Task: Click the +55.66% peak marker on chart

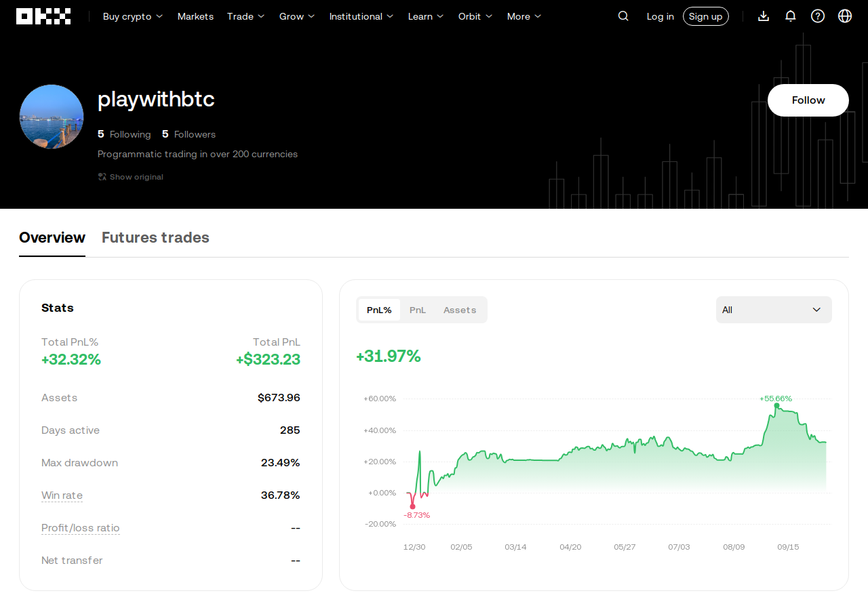Action: [776, 405]
